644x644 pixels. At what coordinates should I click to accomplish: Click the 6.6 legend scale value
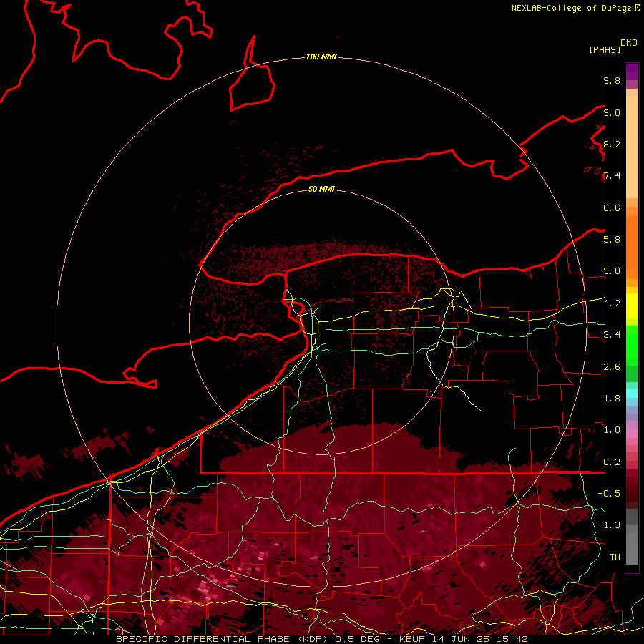pyautogui.click(x=612, y=208)
